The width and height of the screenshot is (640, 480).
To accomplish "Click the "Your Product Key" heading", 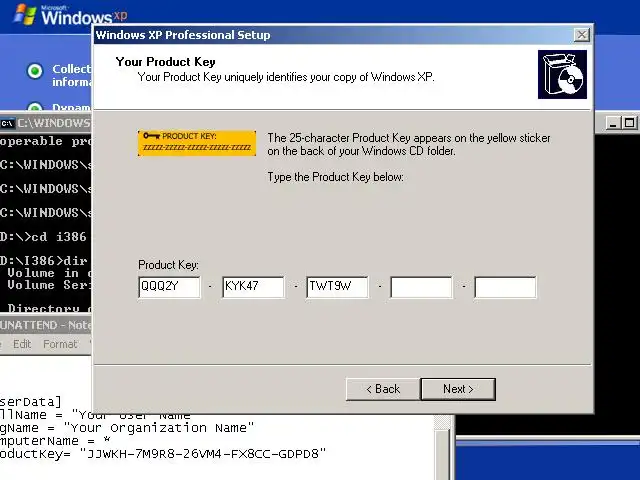I will coord(165,62).
